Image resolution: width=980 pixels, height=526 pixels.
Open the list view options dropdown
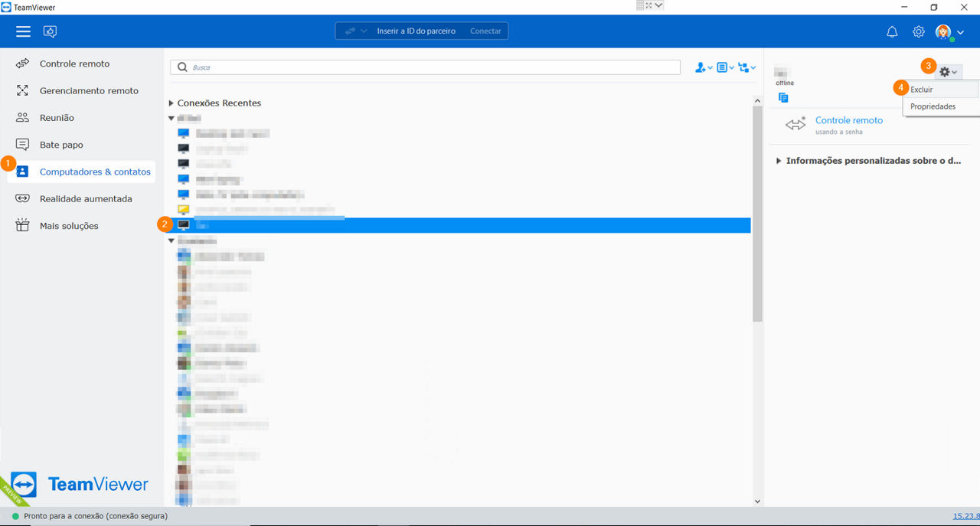click(725, 67)
